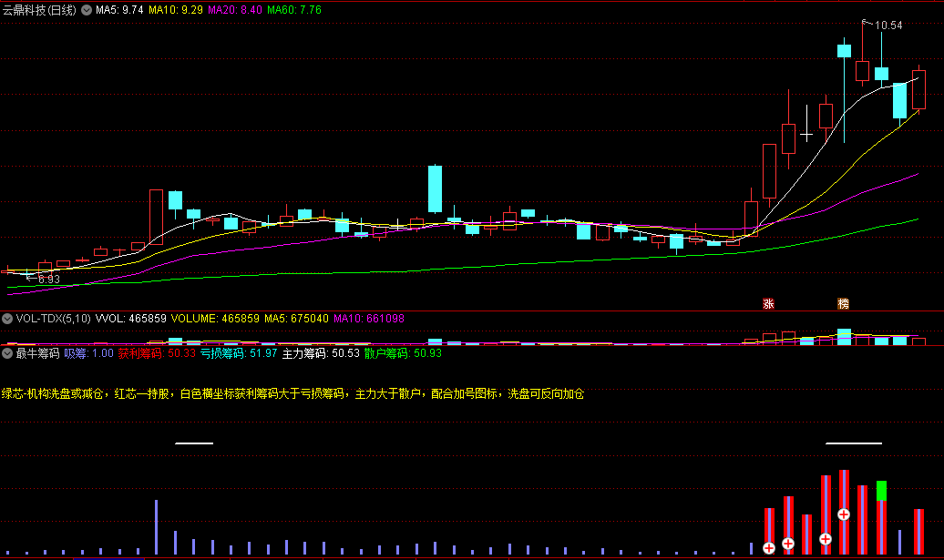The width and height of the screenshot is (944, 560).
Task: Click the 散户筹码: 50.93 value
Action: tap(403, 353)
